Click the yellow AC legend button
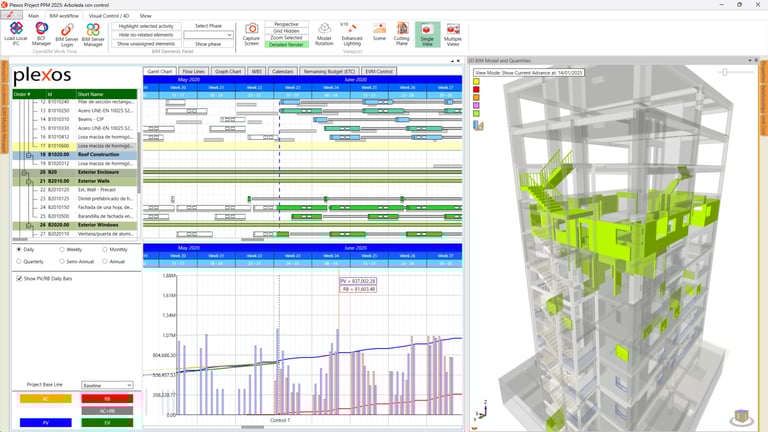Viewport: 768px width, 432px height. (46, 399)
